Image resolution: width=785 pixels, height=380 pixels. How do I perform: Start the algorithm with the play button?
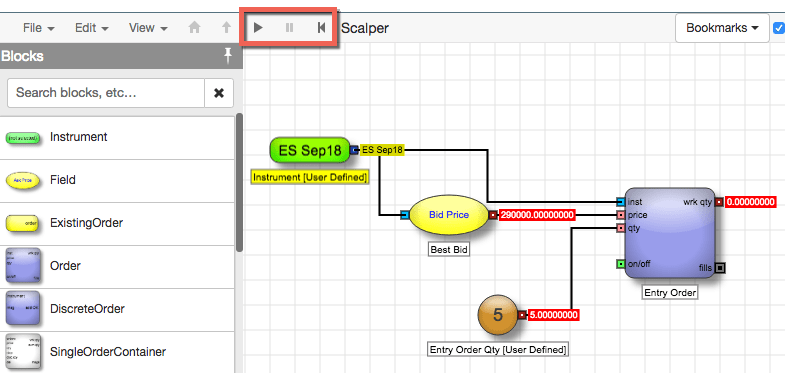point(258,28)
